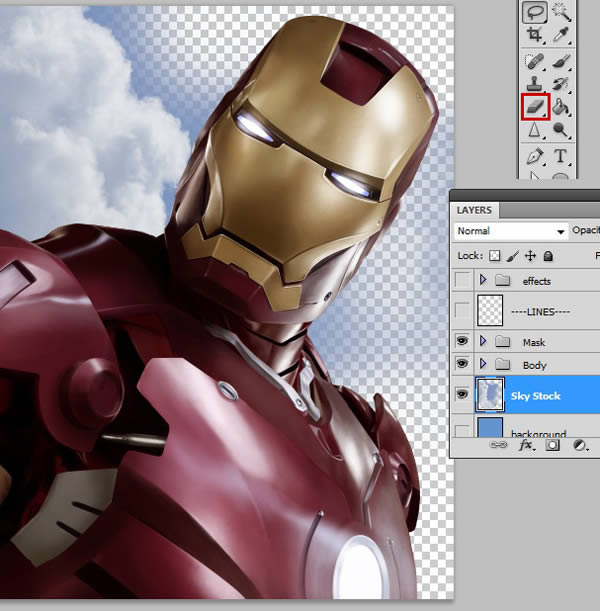The height and width of the screenshot is (611, 600).
Task: Open the fx layer style menu
Action: tap(527, 445)
